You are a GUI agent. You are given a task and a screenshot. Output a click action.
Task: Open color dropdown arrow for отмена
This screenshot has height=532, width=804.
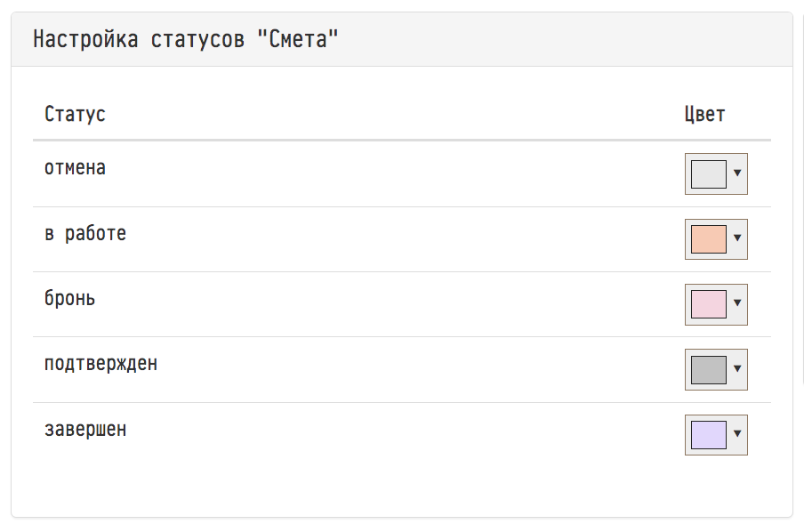(x=737, y=173)
